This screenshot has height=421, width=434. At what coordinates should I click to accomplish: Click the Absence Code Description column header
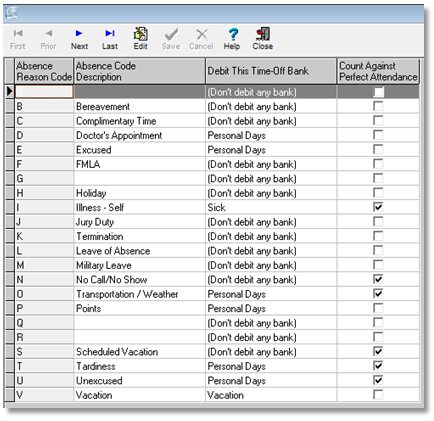pos(139,71)
